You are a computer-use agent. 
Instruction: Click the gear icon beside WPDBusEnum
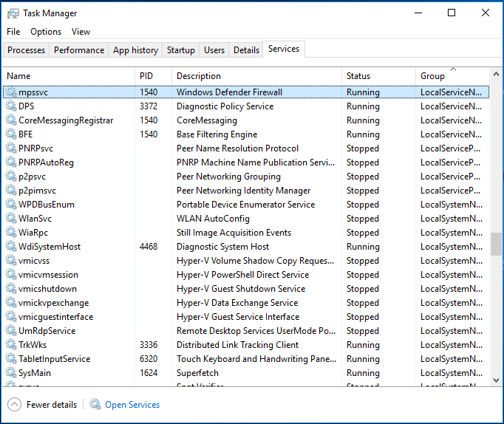tap(11, 205)
